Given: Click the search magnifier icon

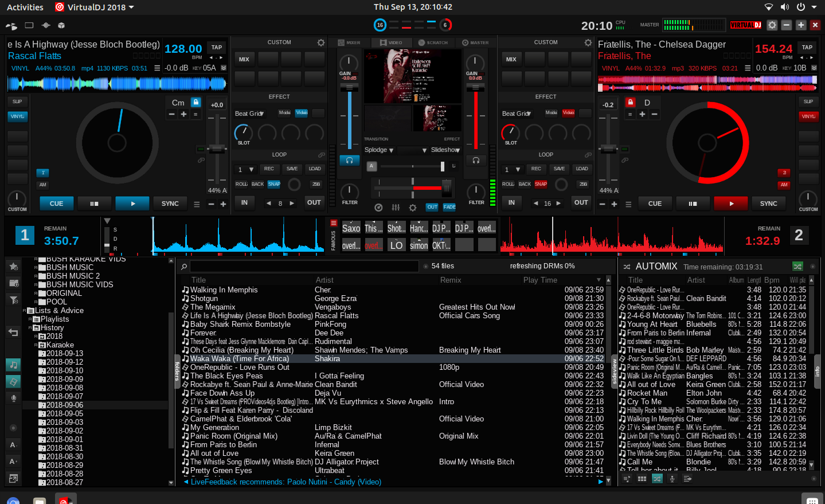Looking at the screenshot, I should [184, 266].
